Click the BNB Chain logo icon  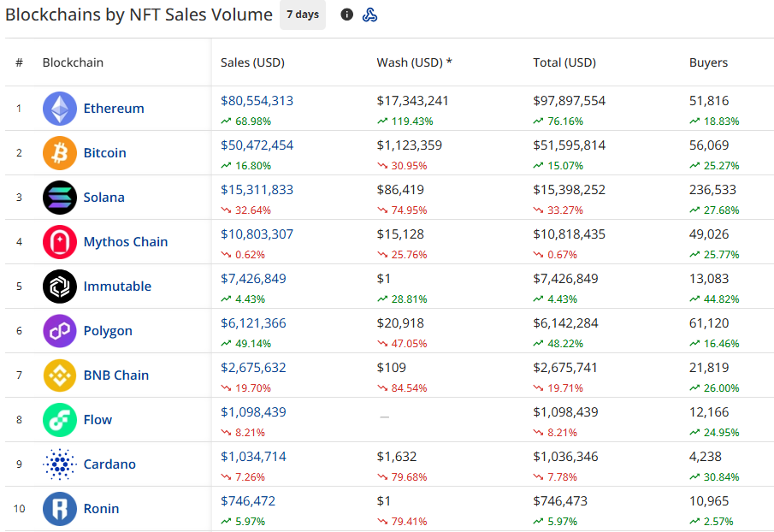[60, 375]
